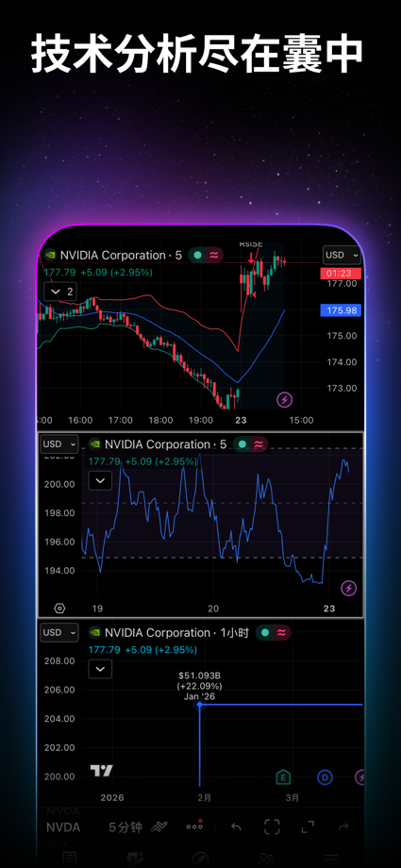Expand the middle chart legend chevron
Image resolution: width=401 pixels, height=868 pixels.
click(100, 480)
